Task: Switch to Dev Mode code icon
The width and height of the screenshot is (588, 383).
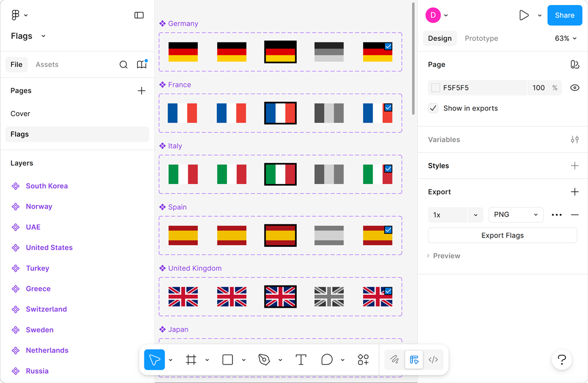Action: tap(433, 360)
